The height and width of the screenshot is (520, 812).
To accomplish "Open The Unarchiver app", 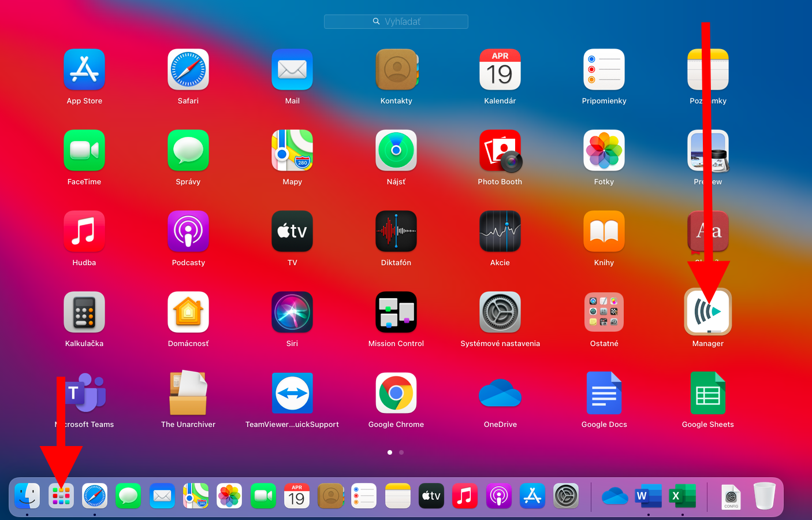I will click(188, 393).
